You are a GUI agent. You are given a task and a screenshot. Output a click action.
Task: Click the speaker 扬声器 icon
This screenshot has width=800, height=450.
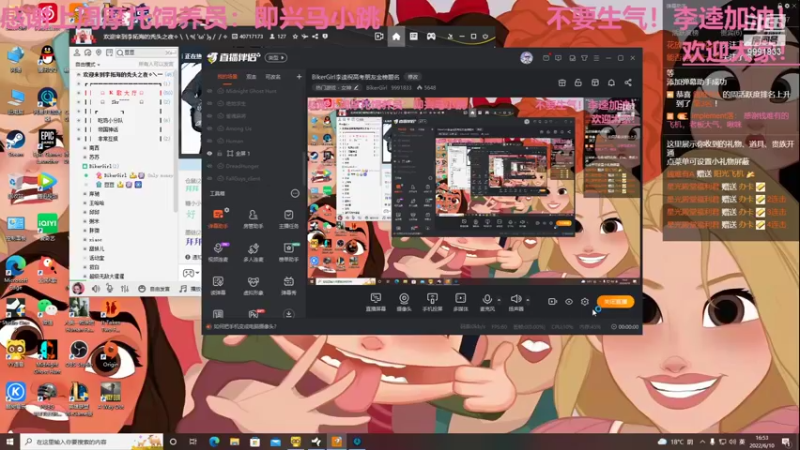pos(516,299)
